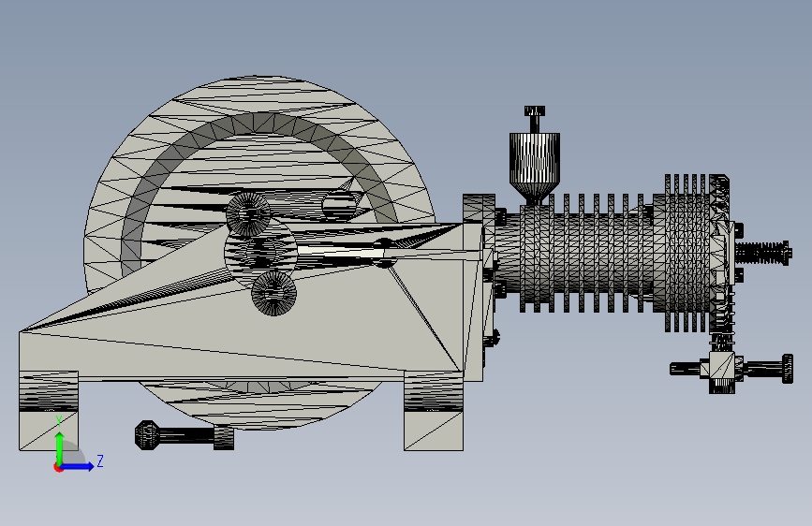812x526 pixels.
Task: Select the left support foot of the base
Action: (49, 411)
